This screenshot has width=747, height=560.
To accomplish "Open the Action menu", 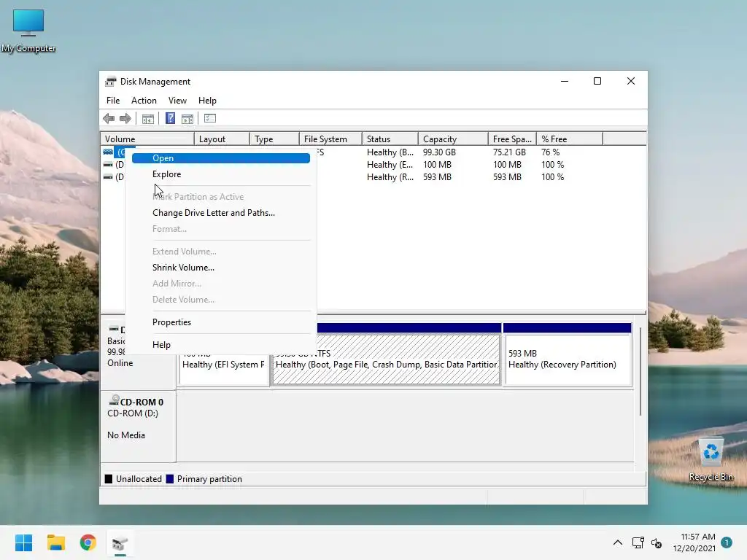I will coord(144,101).
